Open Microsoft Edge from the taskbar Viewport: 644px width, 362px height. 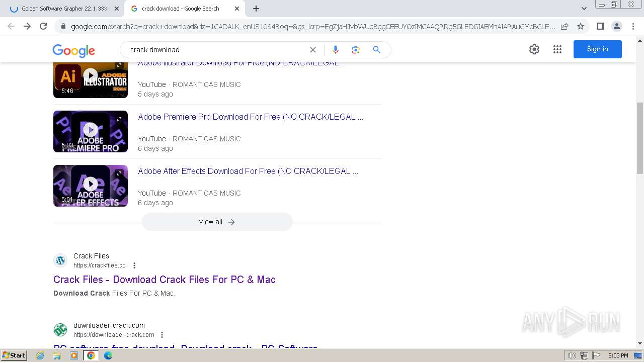click(x=108, y=355)
